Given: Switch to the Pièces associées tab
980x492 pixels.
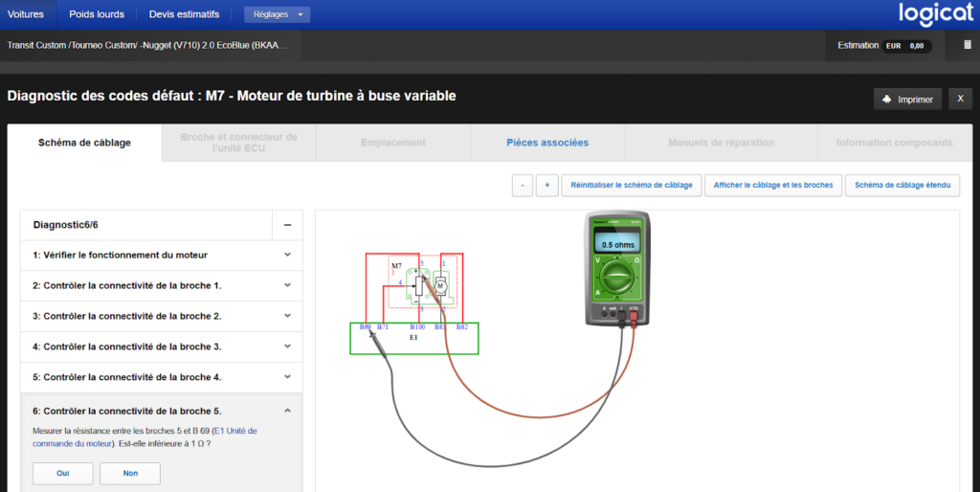Looking at the screenshot, I should click(x=547, y=143).
